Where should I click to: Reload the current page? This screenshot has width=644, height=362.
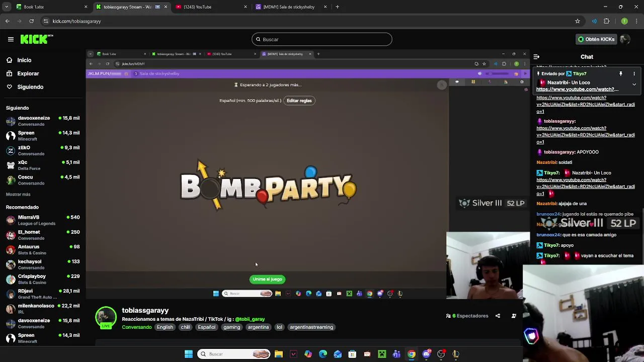click(x=31, y=21)
